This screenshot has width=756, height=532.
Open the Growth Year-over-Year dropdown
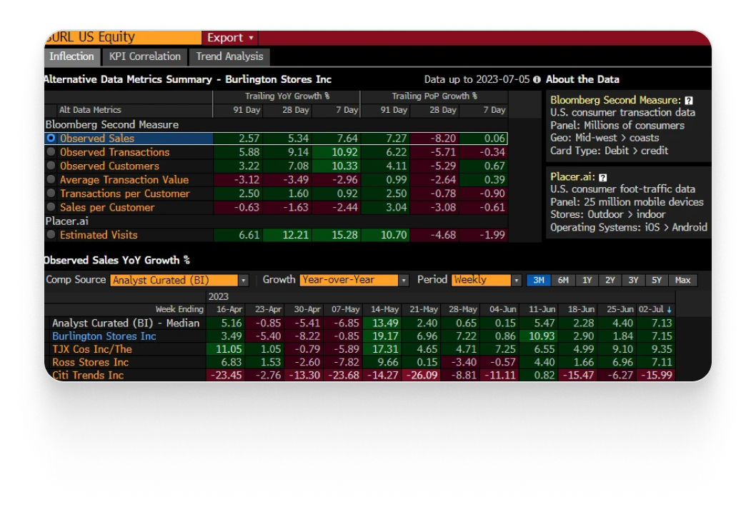point(404,281)
